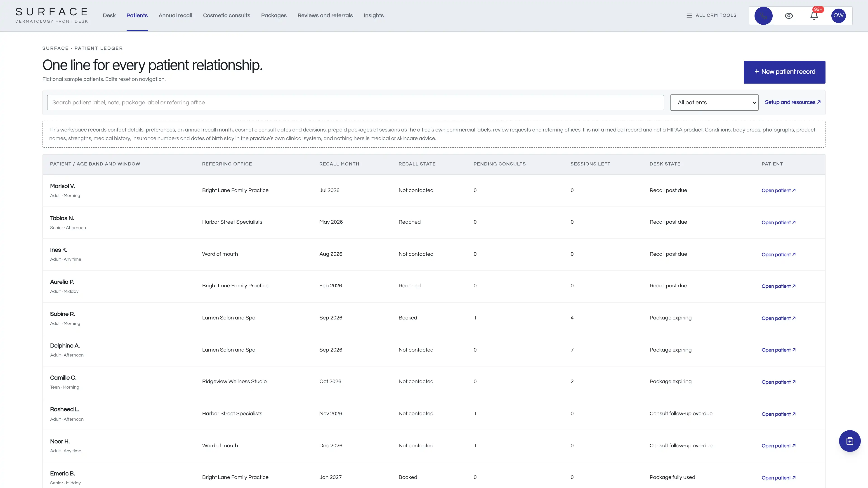Open patient link for Noor H.
Screen dimensions: 868x488
778,446
